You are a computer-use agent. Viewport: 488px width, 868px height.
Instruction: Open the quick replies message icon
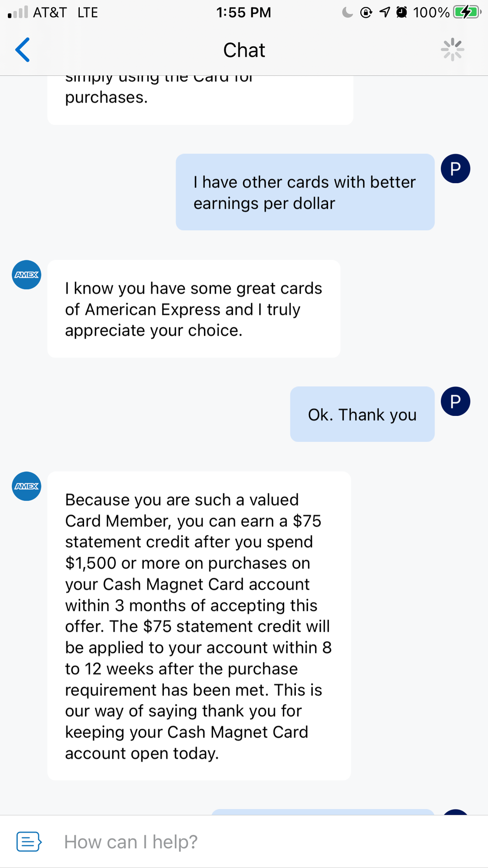[x=29, y=841]
